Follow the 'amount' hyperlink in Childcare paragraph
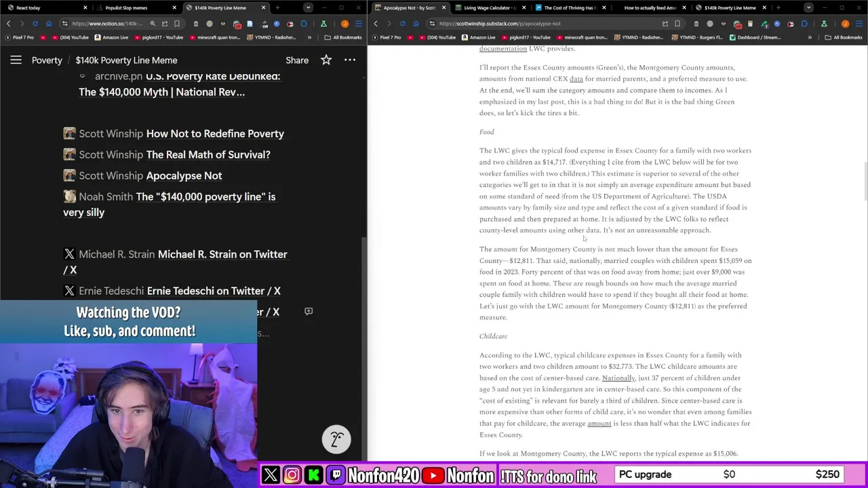Screen dimensions: 868x488 (599, 424)
